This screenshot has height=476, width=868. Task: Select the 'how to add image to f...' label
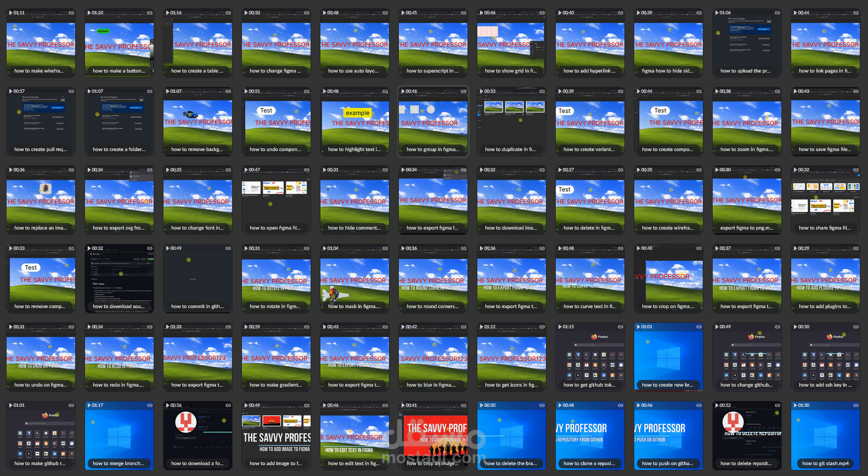point(276,463)
